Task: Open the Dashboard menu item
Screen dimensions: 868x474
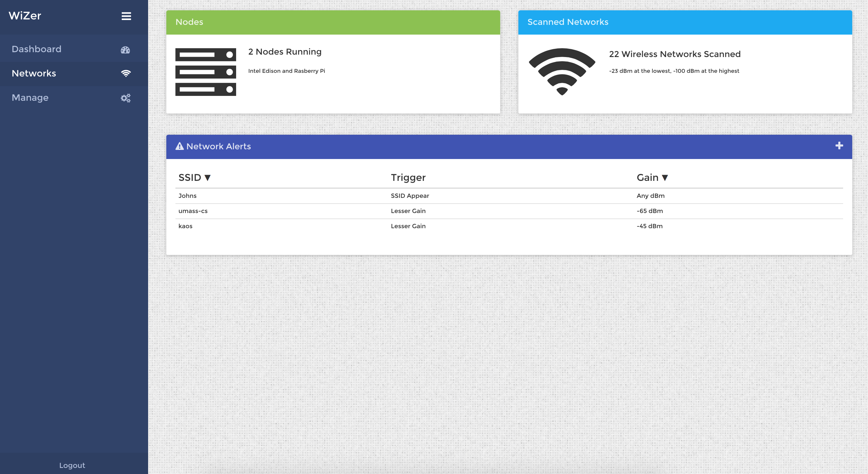Action: [x=36, y=49]
